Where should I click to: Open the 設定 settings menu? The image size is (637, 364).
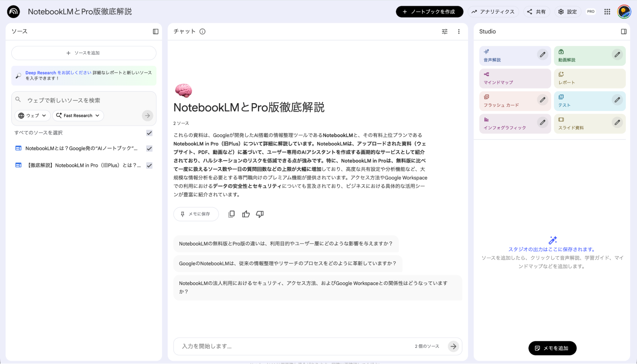click(x=568, y=11)
